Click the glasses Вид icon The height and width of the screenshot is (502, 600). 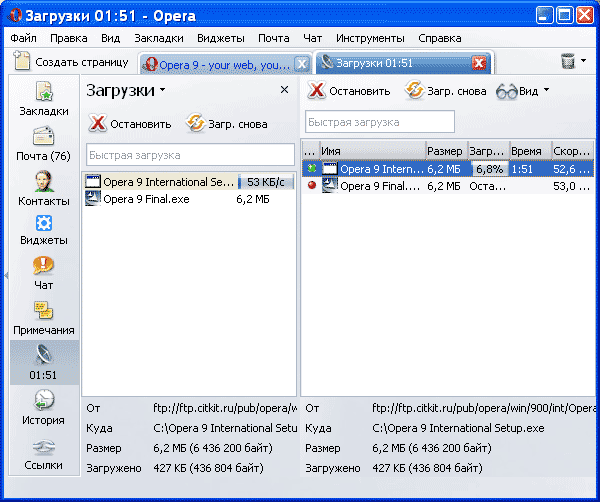(x=507, y=91)
